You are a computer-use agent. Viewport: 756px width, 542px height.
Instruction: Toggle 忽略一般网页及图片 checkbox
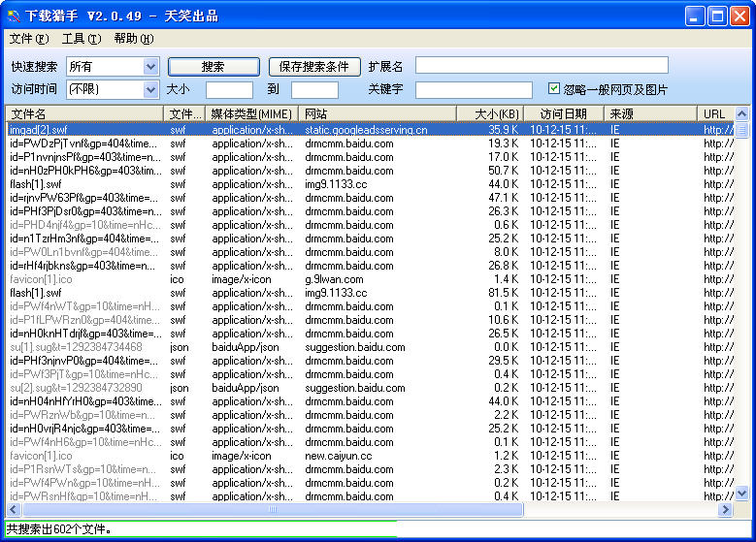554,88
